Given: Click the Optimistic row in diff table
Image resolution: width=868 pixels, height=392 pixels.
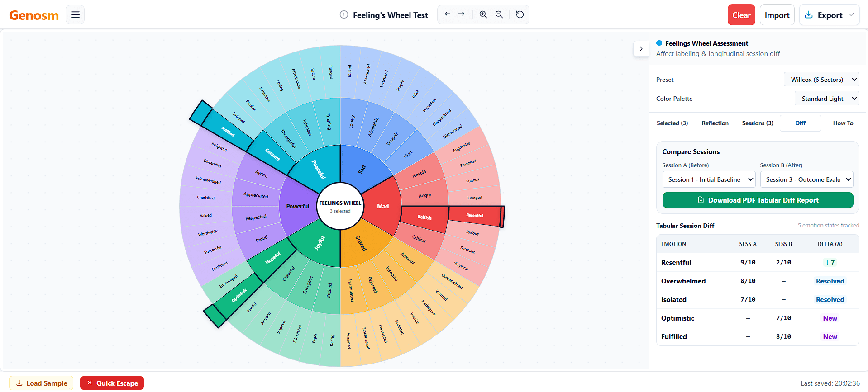Looking at the screenshot, I should (758, 318).
